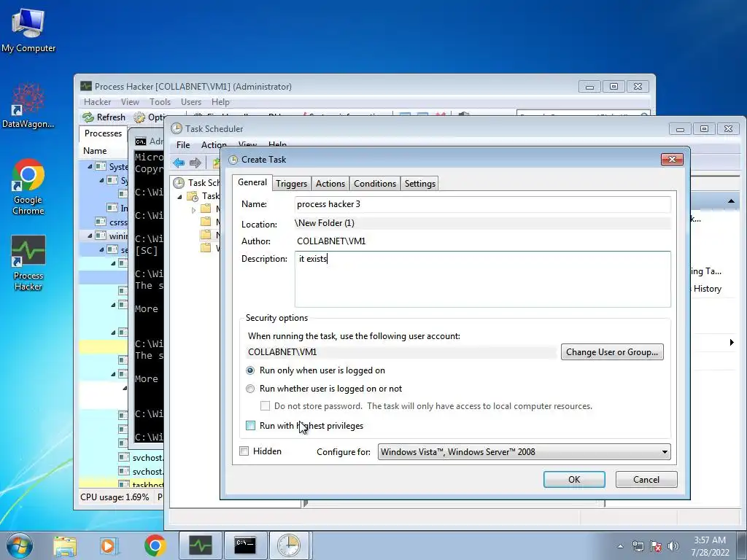Image resolution: width=747 pixels, height=560 pixels.
Task: Click the History item in Task Scheduler actions pane
Action: click(x=707, y=289)
